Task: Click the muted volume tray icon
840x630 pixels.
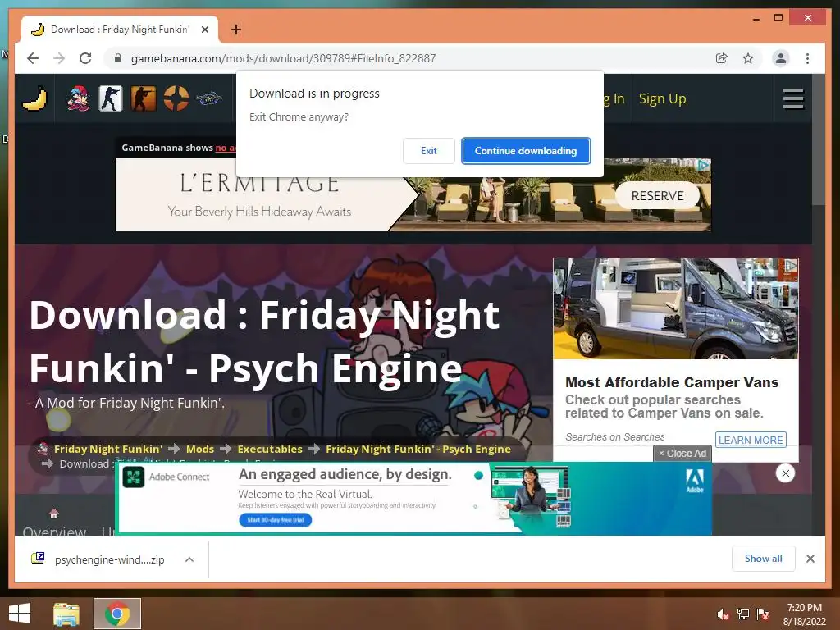Action: click(723, 614)
